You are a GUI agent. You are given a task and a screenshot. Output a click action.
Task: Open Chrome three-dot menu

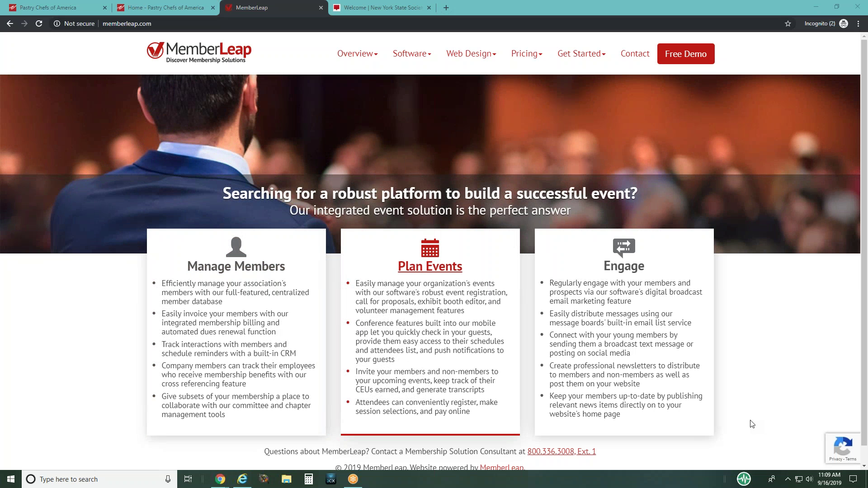click(858, 23)
